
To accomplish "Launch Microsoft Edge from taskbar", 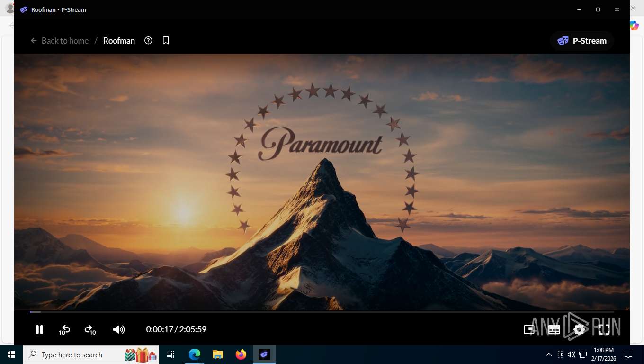I will pos(195,355).
